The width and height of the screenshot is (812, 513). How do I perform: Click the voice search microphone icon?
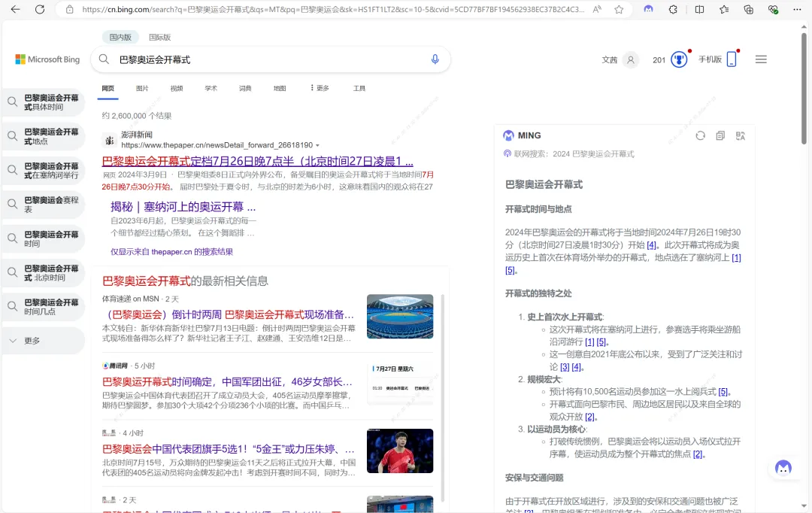click(x=435, y=59)
